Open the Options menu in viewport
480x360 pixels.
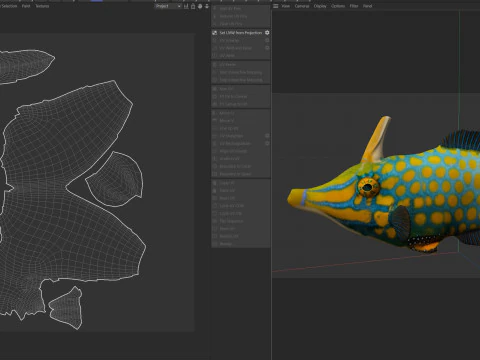(x=338, y=6)
